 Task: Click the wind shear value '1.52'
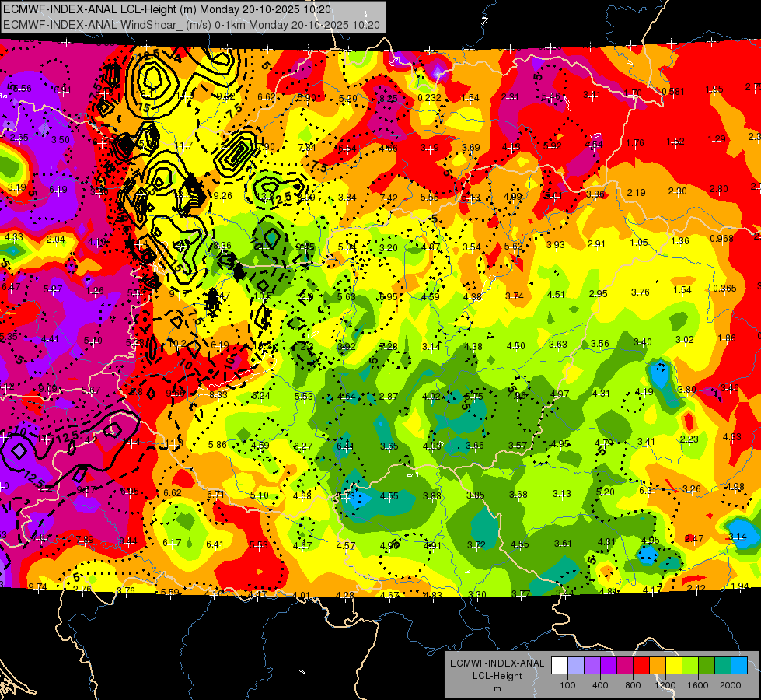675,142
